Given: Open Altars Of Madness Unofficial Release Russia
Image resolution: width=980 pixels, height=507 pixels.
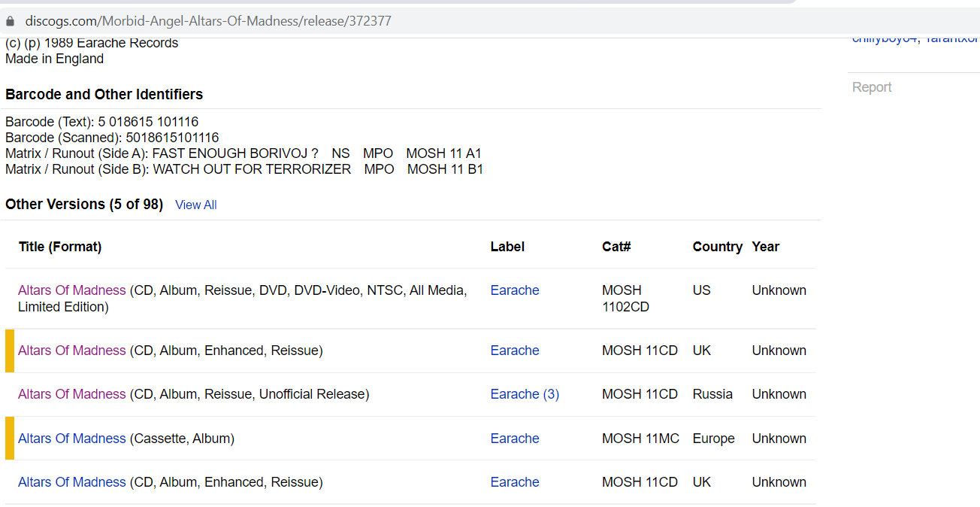Looking at the screenshot, I should point(72,394).
